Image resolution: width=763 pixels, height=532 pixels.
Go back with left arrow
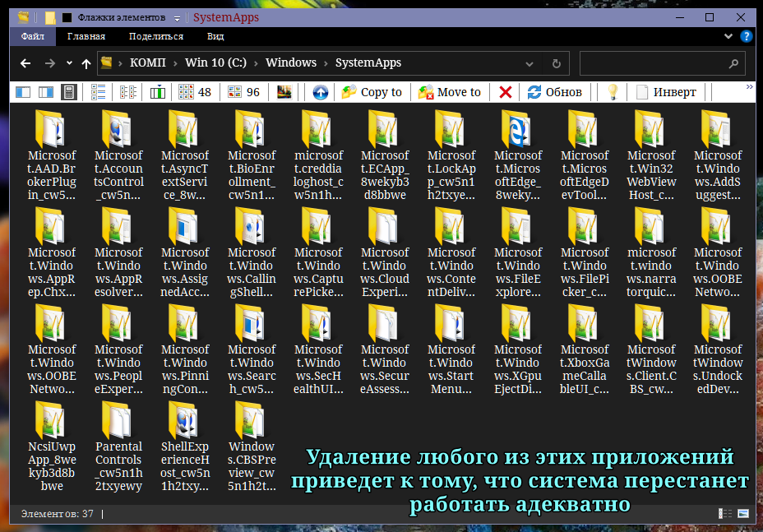25,63
